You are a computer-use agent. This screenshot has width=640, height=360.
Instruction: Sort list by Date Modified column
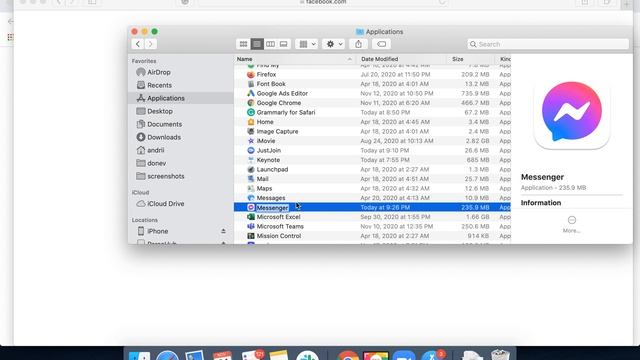point(402,59)
